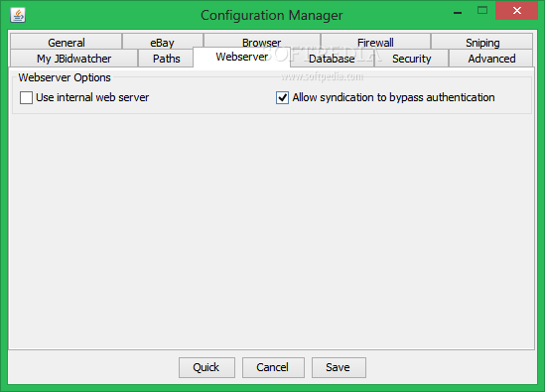This screenshot has height=392, width=545.
Task: Click the Java app icon in title bar
Action: coord(18,15)
